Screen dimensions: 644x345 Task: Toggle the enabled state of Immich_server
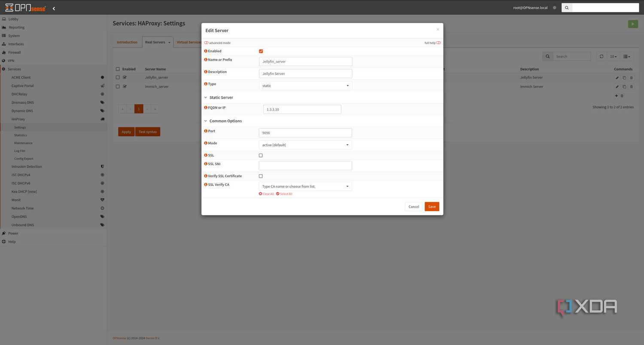(x=125, y=87)
